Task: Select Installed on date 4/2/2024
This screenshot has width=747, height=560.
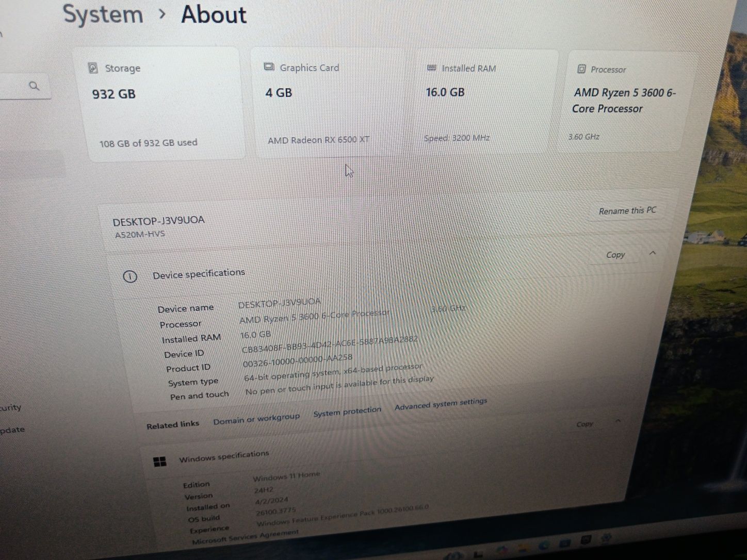Action: point(271,501)
